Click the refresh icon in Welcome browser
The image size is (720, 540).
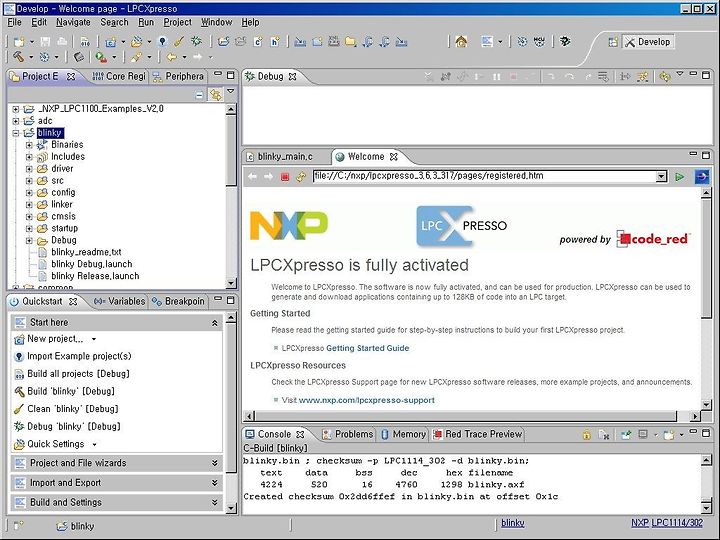point(301,177)
